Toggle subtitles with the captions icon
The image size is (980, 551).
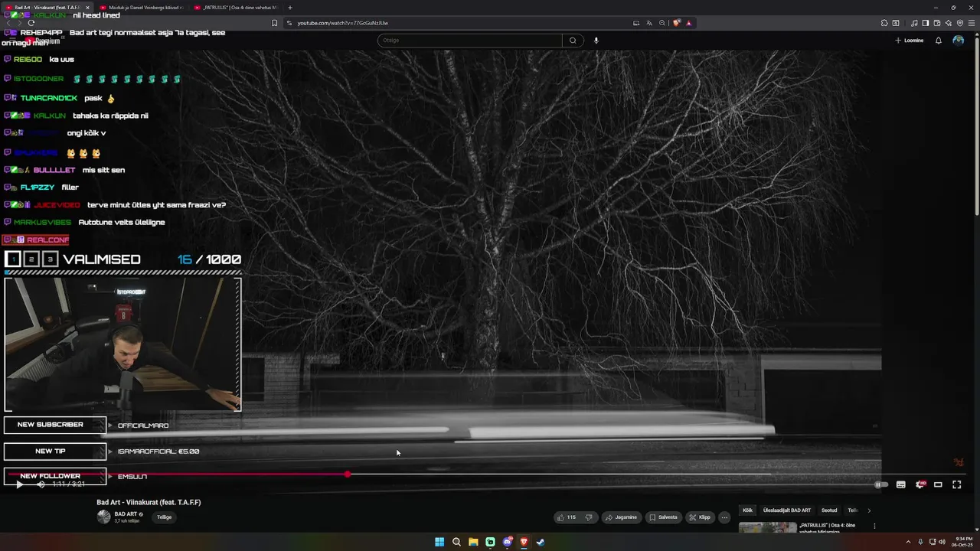click(901, 484)
